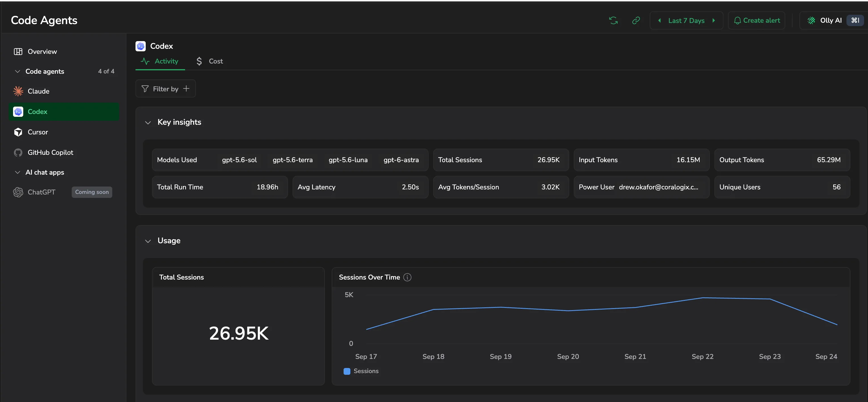
Task: Switch to the Cost tab
Action: 209,61
